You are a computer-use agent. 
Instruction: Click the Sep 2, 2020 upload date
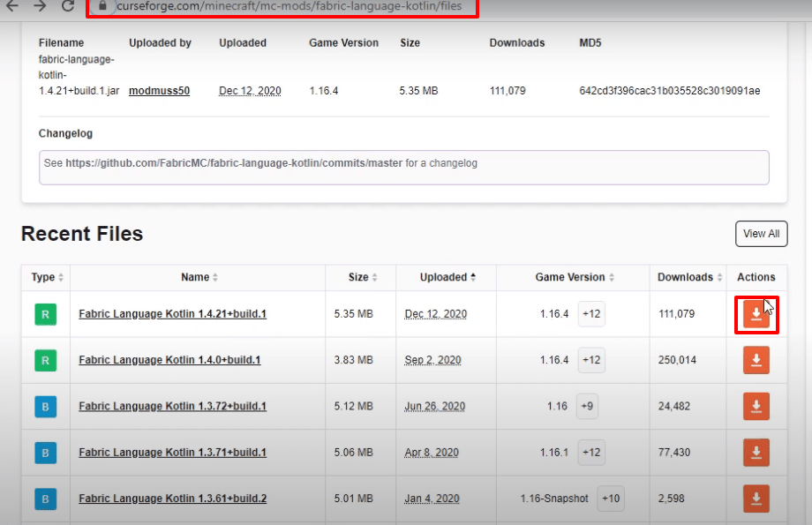point(432,360)
